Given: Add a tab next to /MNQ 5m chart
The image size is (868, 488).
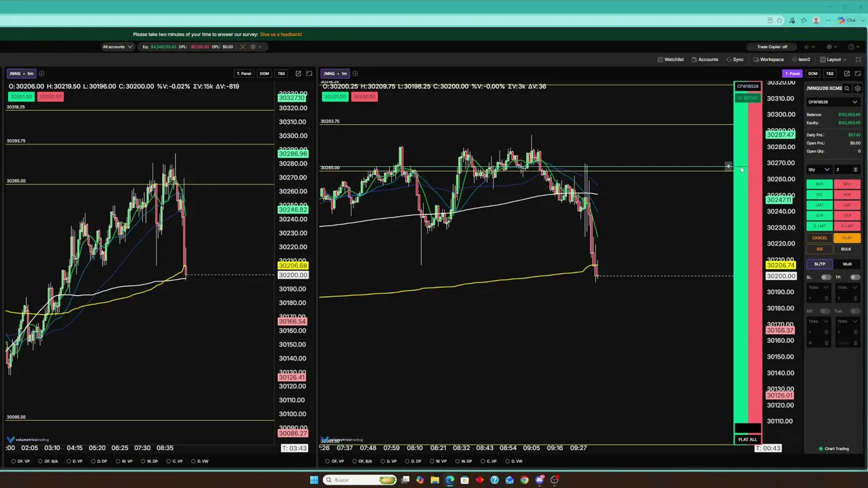Looking at the screenshot, I should pos(41,73).
